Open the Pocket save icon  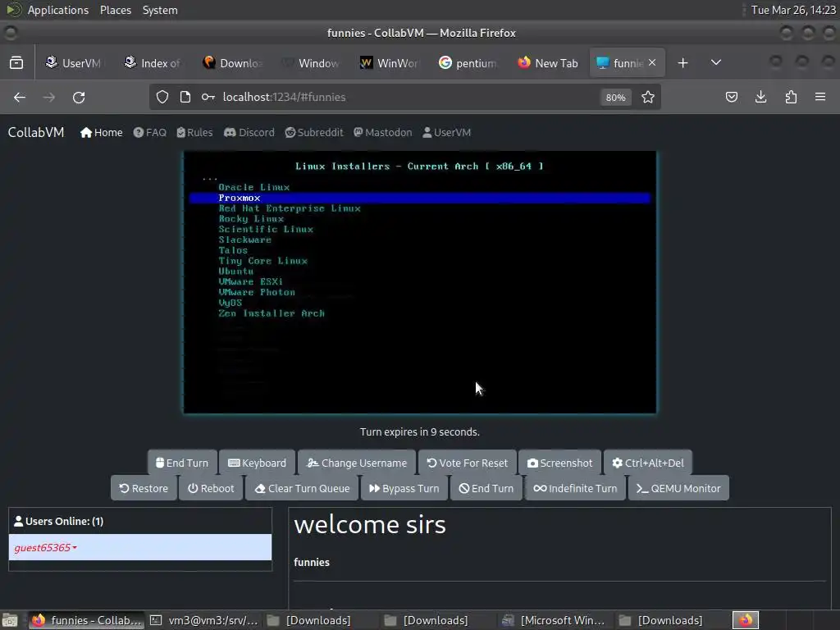coord(731,97)
